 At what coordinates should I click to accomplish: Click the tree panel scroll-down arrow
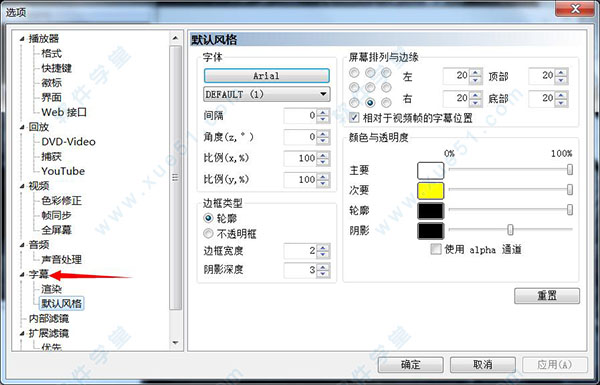tap(175, 343)
